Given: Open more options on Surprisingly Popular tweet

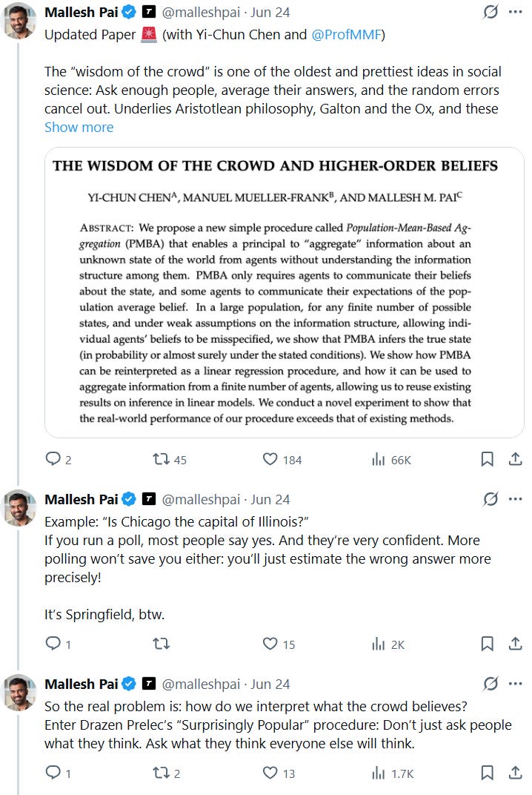Looking at the screenshot, I should click(515, 684).
